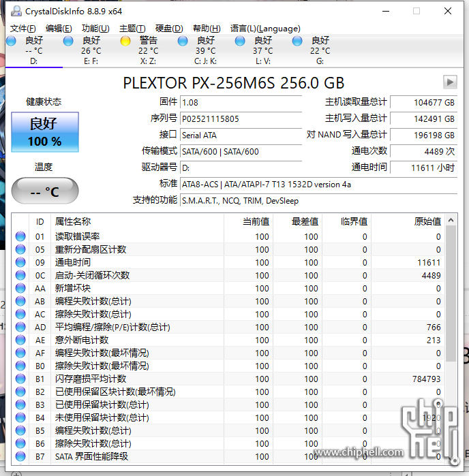
Task: Click power on count value 4489 次
Action: (424, 151)
